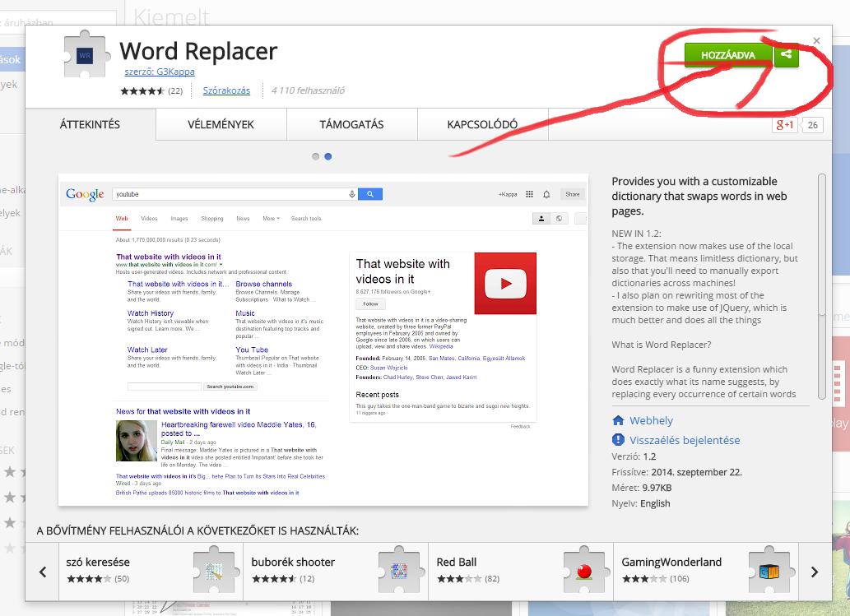Viewport: 850px width, 616px height.
Task: Click the +1 count bubble showing 26
Action: click(812, 125)
